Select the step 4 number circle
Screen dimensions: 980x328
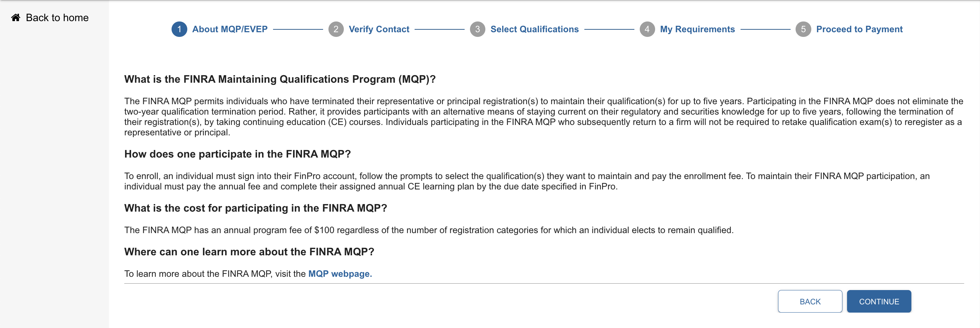pos(647,29)
